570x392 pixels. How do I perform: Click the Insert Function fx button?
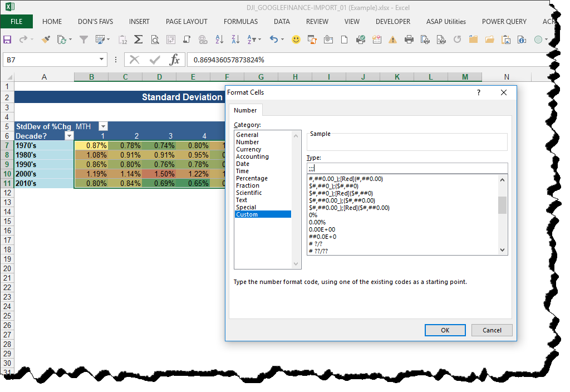[x=174, y=60]
